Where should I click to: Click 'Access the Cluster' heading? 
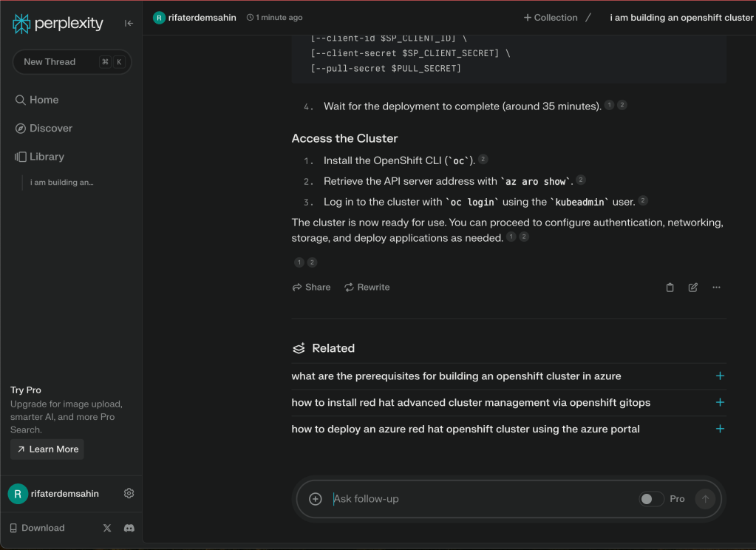tap(344, 138)
